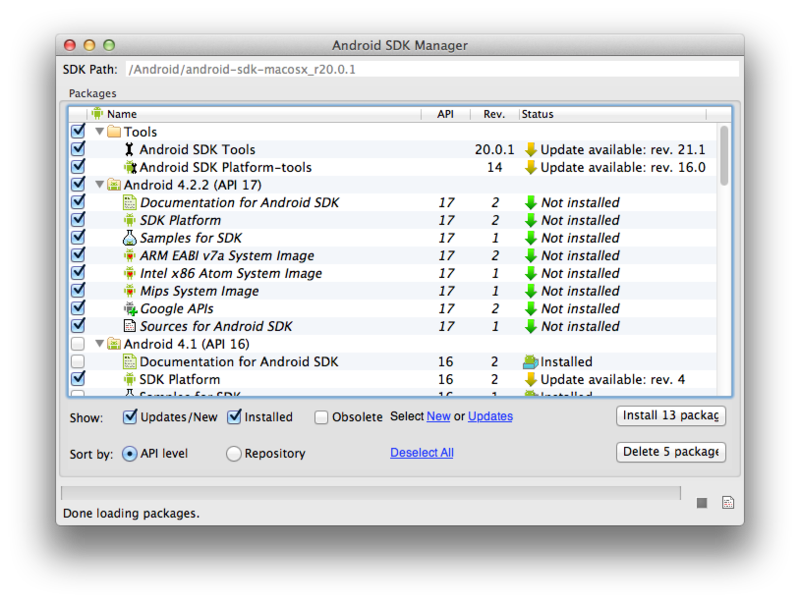Click the API 17 Documentation page icon
The height and width of the screenshot is (603, 800).
click(130, 203)
